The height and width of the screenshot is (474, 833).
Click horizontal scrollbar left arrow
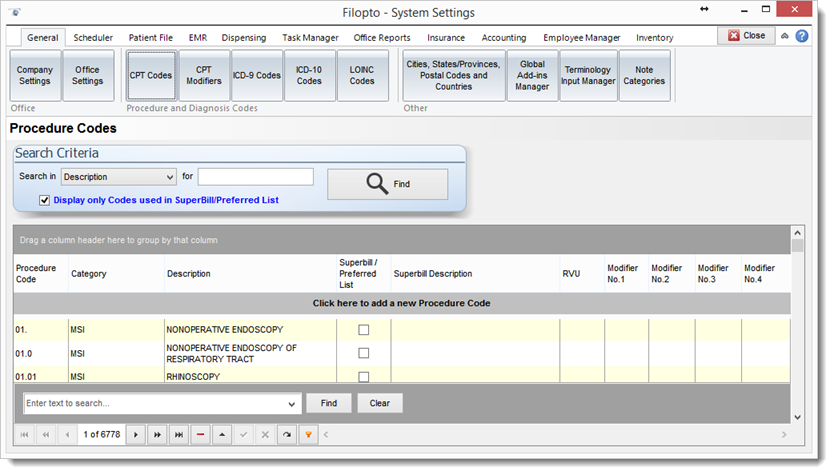point(326,435)
